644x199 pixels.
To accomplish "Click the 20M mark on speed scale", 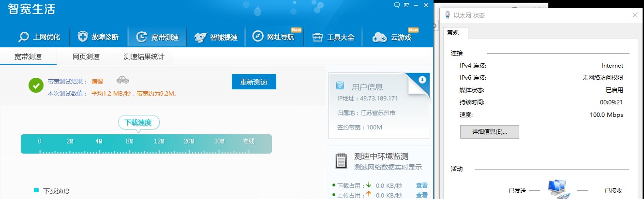I will 189,142.
